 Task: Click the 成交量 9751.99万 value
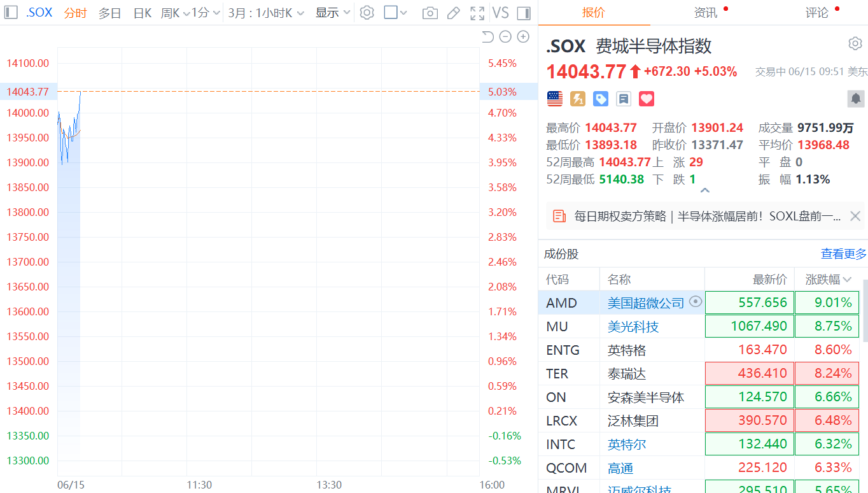[x=825, y=127]
